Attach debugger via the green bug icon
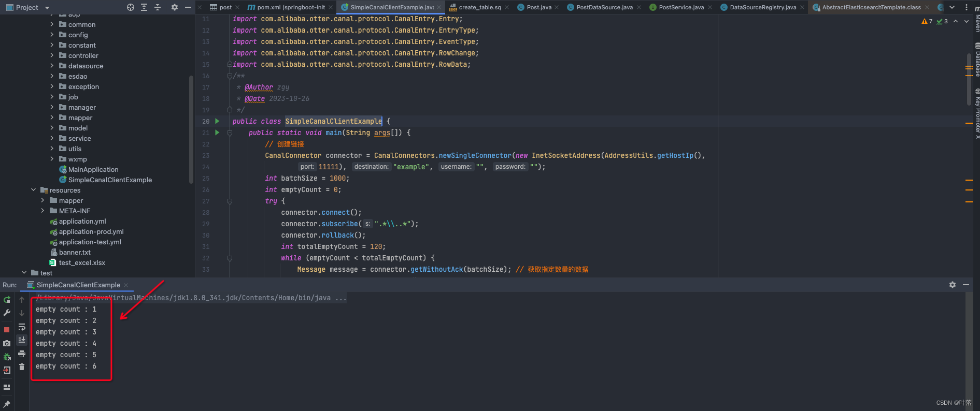Screen dimensions: 980x411 (7, 357)
